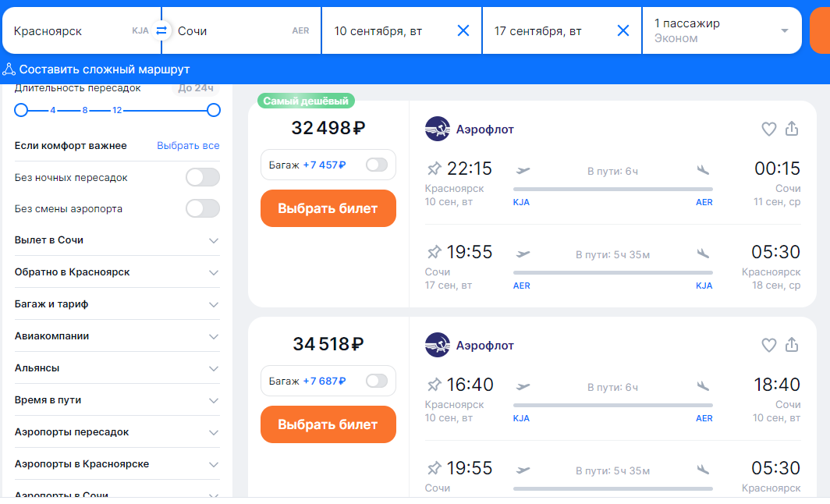This screenshot has height=504, width=830.
Task: Favorite the 34 518₽ Аэрофлот ticket
Action: tap(768, 345)
